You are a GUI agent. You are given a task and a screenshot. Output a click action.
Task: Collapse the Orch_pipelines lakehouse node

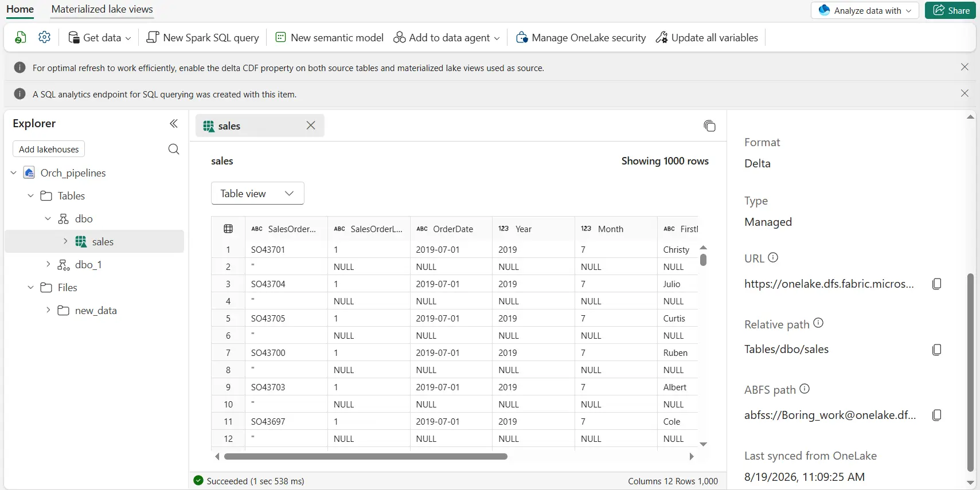[14, 173]
